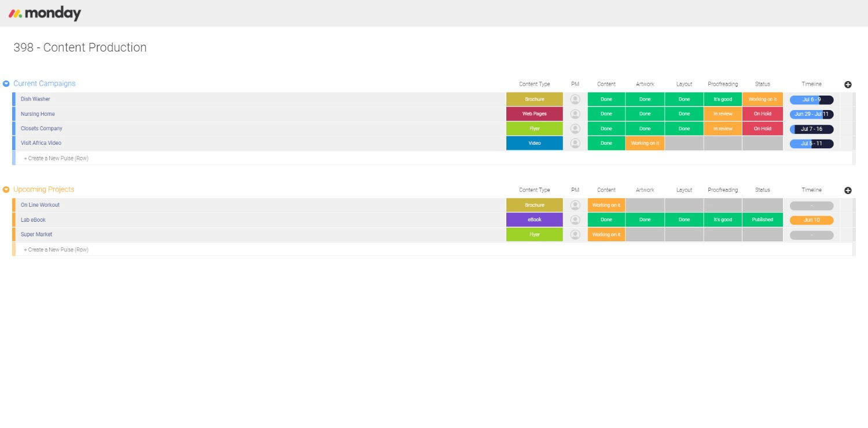
Task: Change Closets Company Flyer content type
Action: coord(535,129)
